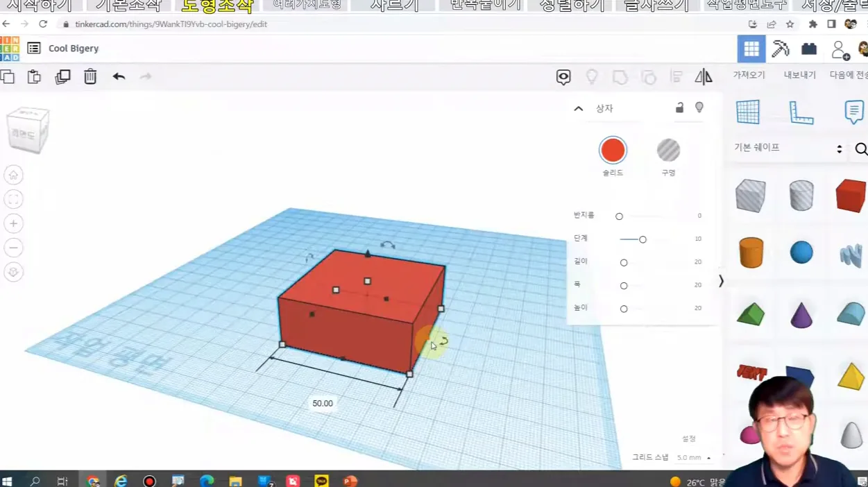Click the Cool Bigery design name
Viewport: 868px width, 487px height.
click(x=74, y=49)
